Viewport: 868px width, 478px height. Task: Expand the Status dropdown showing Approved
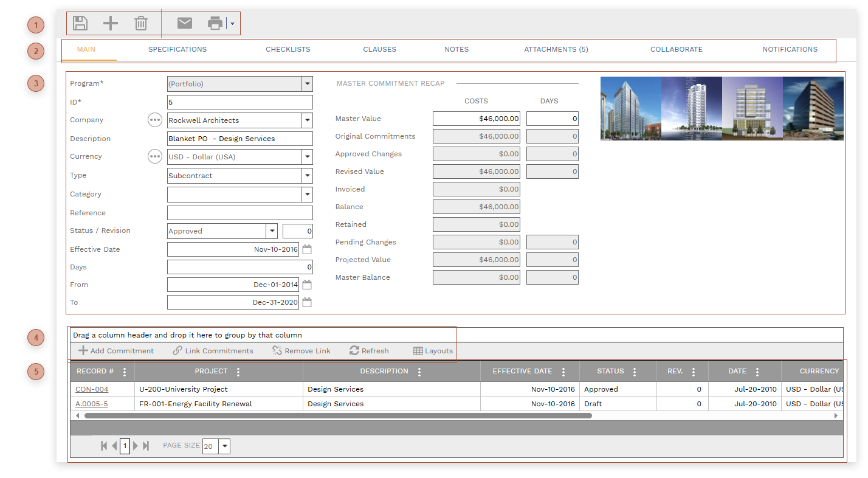coord(272,231)
